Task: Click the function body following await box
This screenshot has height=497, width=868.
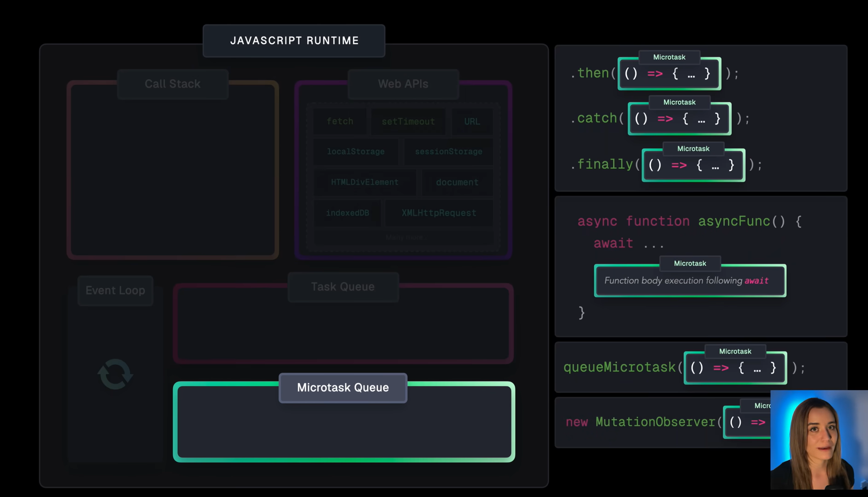Action: (690, 281)
